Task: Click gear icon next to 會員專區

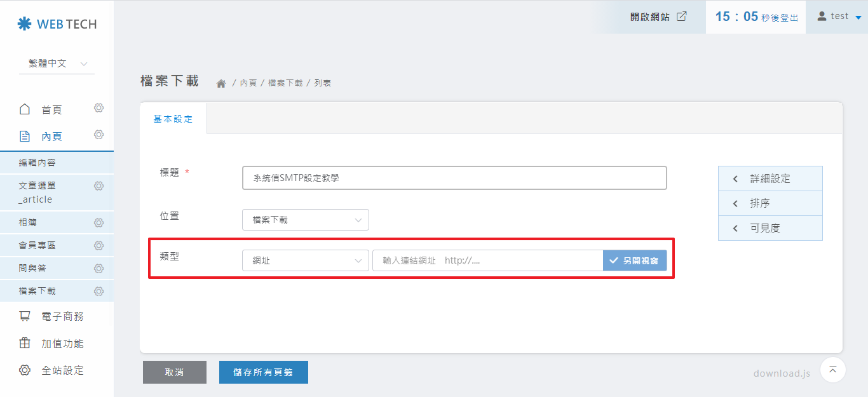Action: [x=98, y=246]
